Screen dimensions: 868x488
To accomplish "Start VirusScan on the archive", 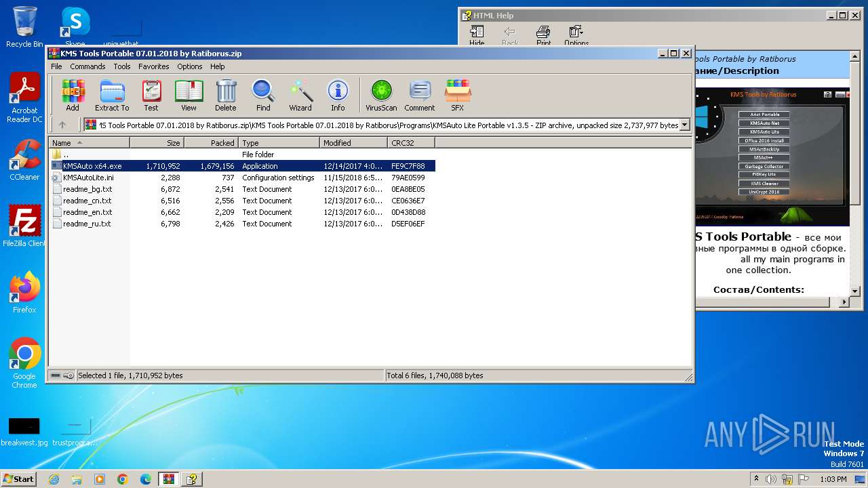I will (381, 95).
